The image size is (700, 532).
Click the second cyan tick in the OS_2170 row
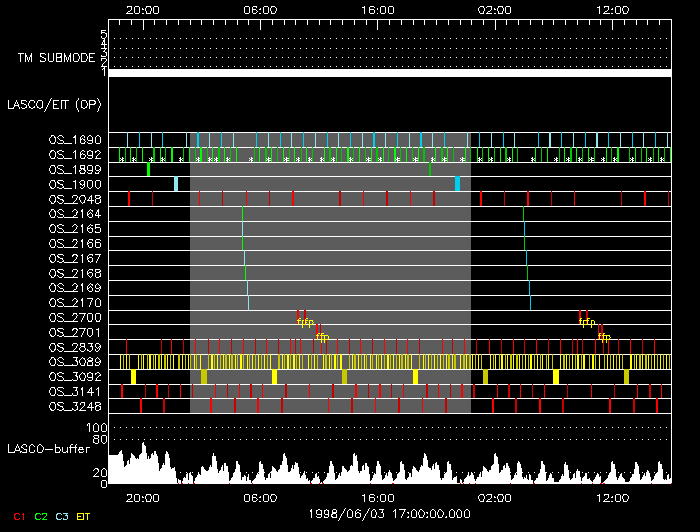530,303
